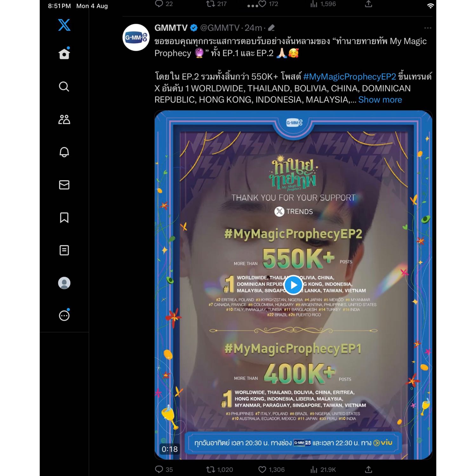Open three-dot menu on GMMTV post
This screenshot has width=476, height=476.
point(428,28)
